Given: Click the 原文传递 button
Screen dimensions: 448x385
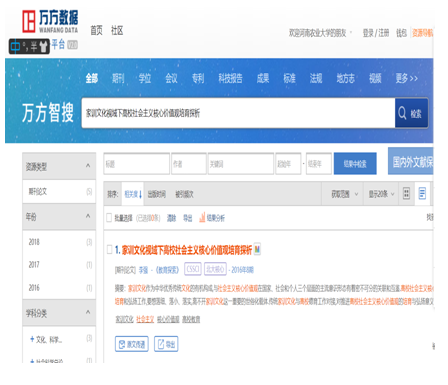Looking at the screenshot, I should coord(132,344).
